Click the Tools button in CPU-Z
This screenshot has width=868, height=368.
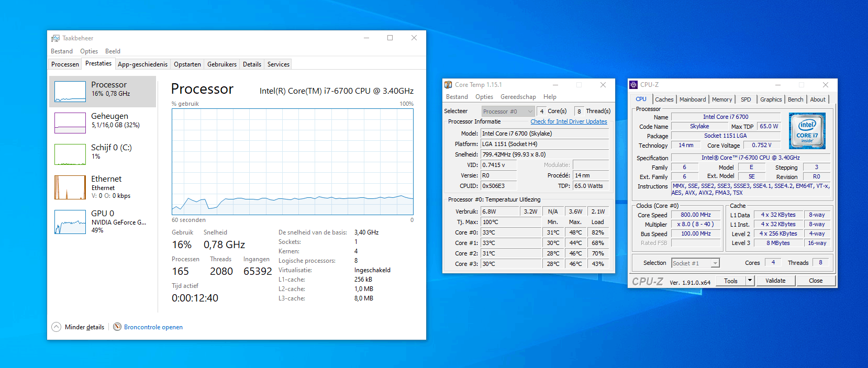tap(731, 281)
